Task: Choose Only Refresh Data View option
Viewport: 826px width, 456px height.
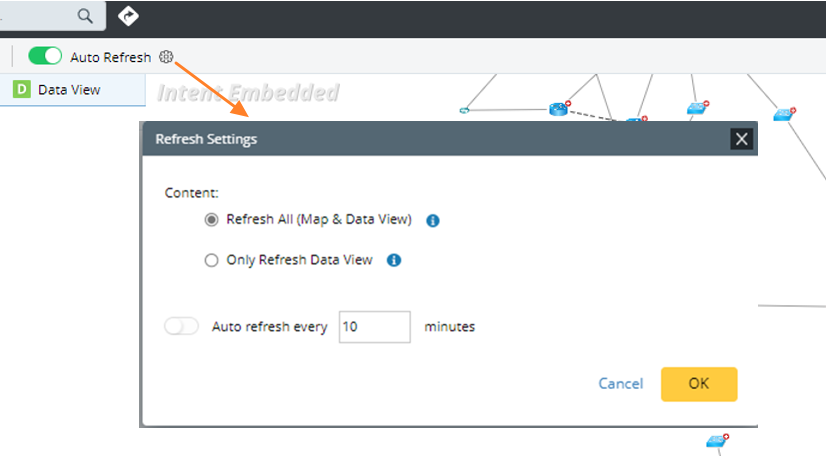Action: (211, 261)
